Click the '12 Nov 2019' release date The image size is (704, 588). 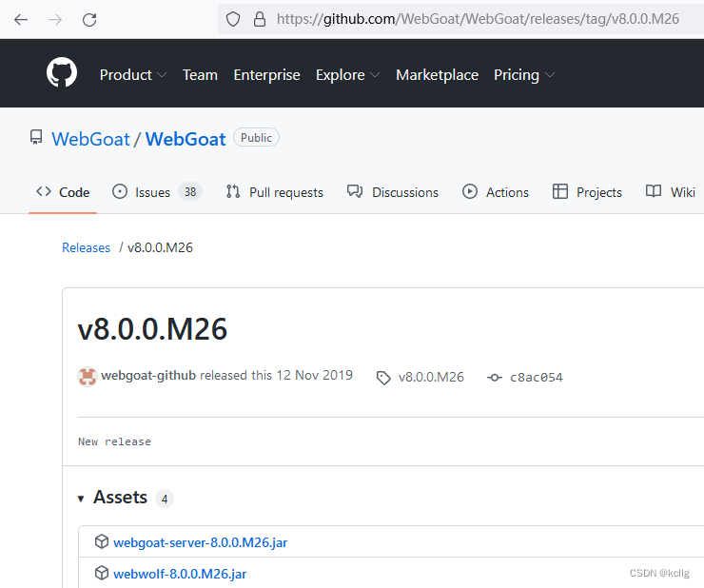coord(315,375)
